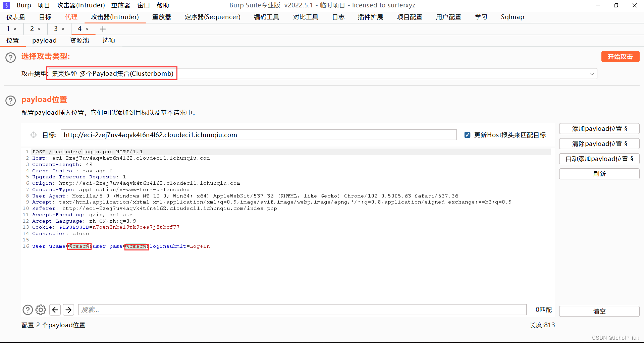Switch to the 仪表盘 tab

(16, 17)
